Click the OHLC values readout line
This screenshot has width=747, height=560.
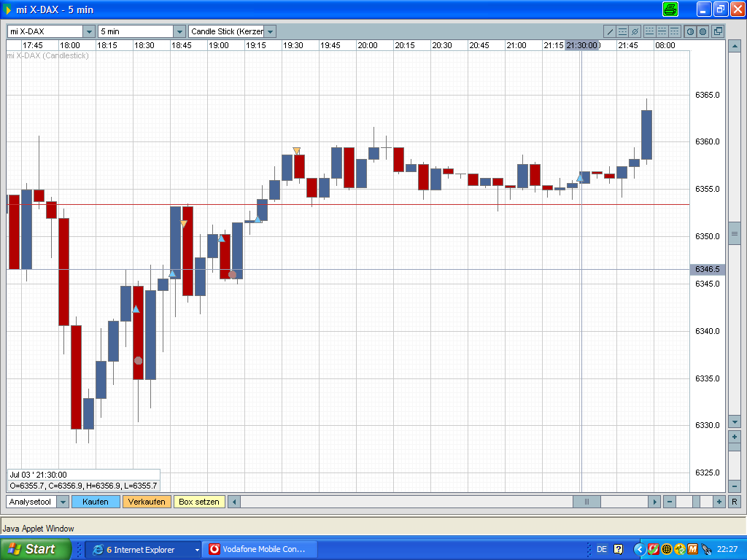click(x=83, y=486)
